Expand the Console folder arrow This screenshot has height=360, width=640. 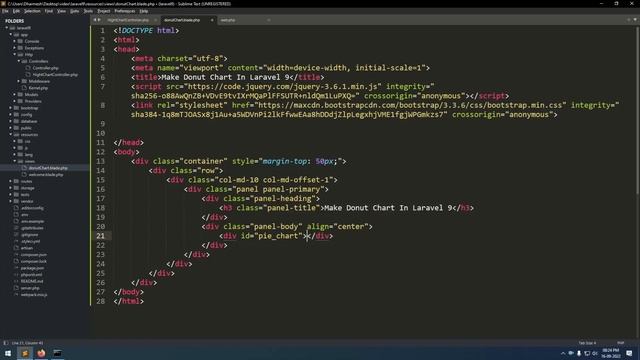(x=15, y=41)
